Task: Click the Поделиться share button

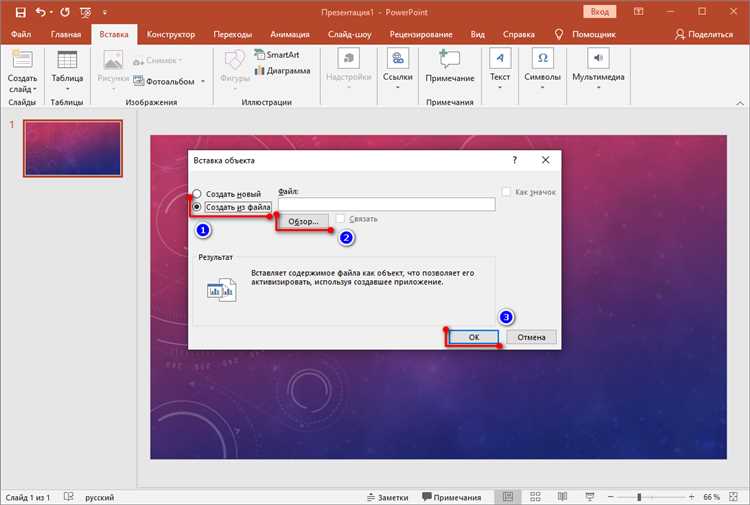Action: 704,34
